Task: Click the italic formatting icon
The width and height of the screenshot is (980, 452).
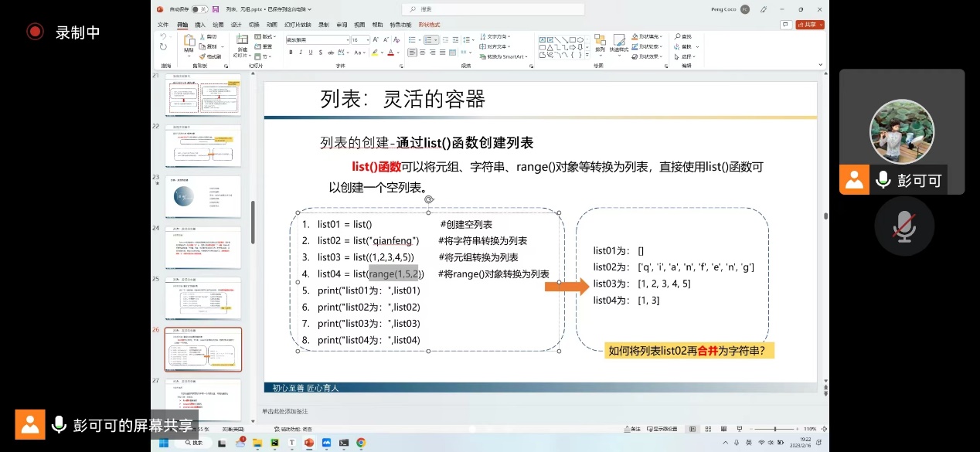Action: [300, 53]
